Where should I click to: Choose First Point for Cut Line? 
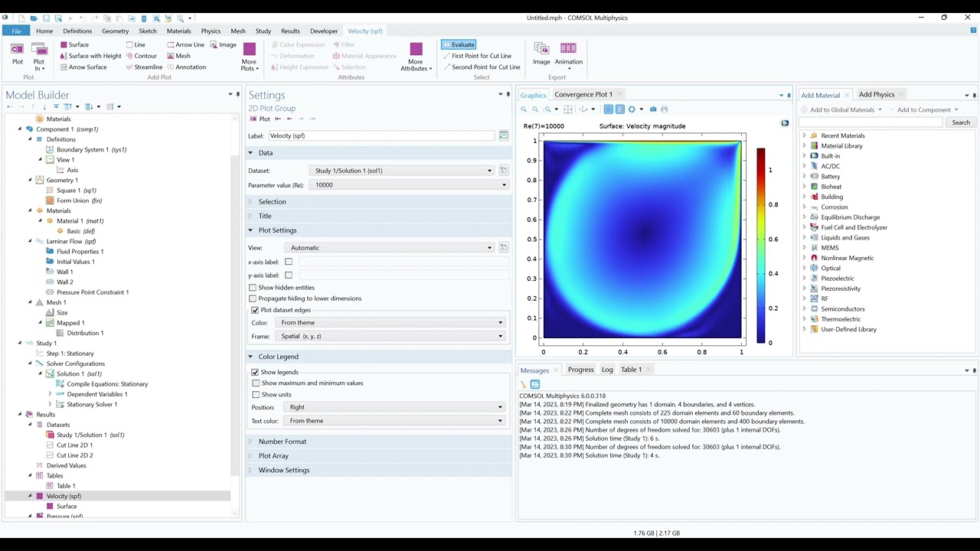click(477, 56)
